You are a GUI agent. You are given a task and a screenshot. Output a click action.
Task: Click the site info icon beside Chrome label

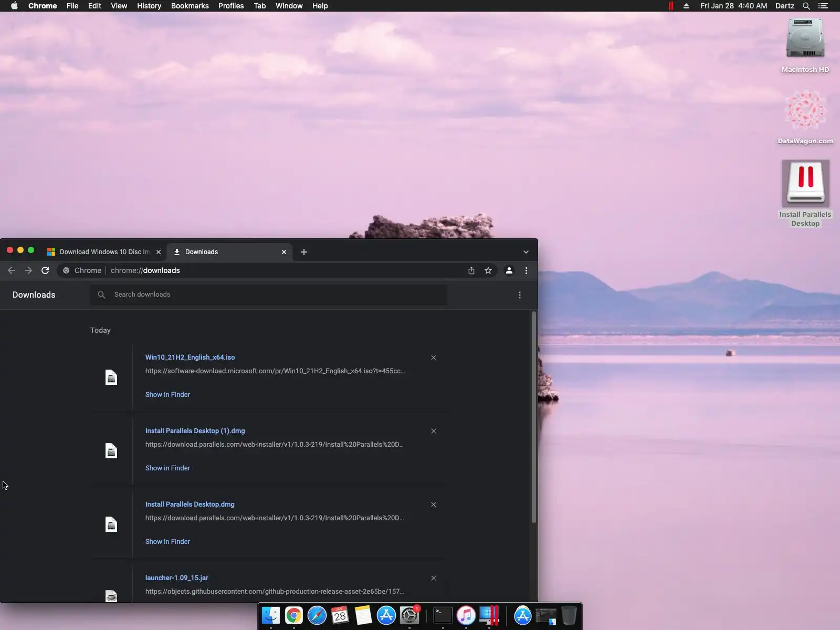pos(66,270)
